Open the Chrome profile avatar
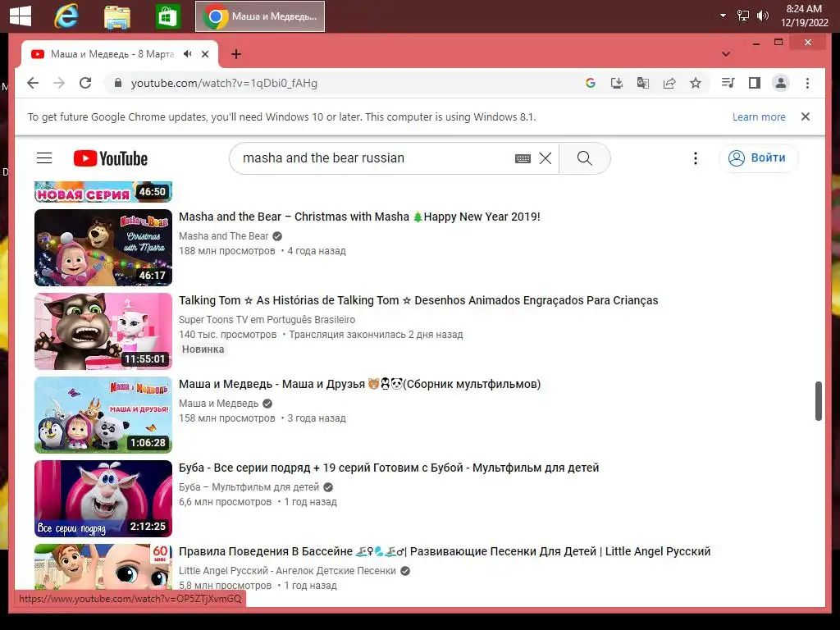 781,83
